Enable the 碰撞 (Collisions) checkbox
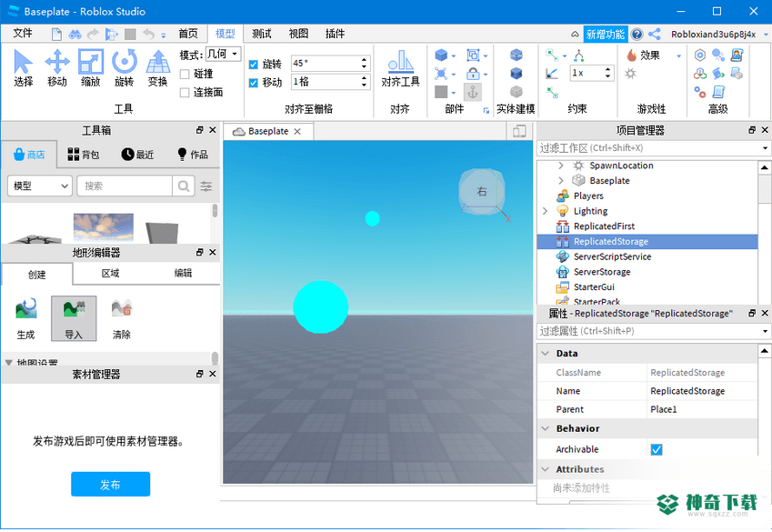 [185, 75]
